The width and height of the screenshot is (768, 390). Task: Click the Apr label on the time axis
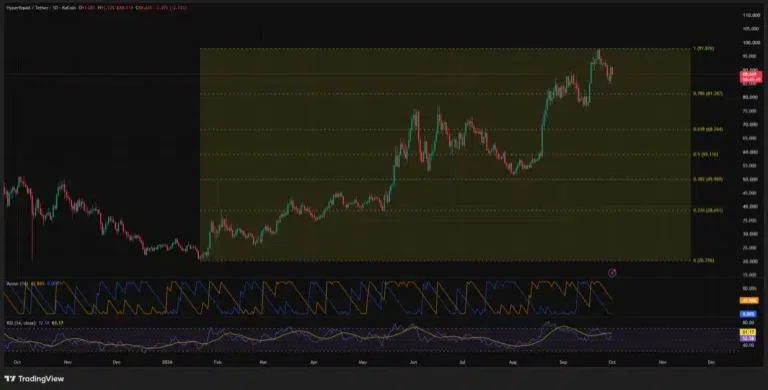pyautogui.click(x=314, y=363)
